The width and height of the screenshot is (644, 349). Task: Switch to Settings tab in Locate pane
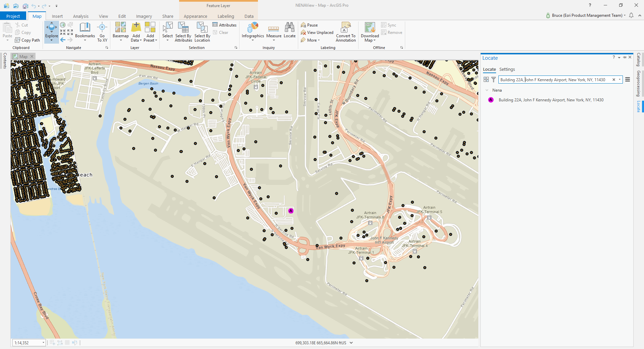coord(507,69)
